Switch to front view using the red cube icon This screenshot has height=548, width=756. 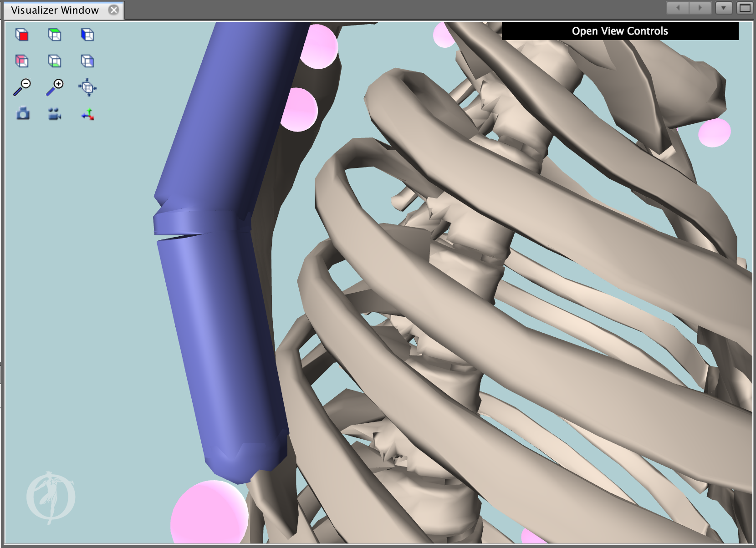(22, 35)
